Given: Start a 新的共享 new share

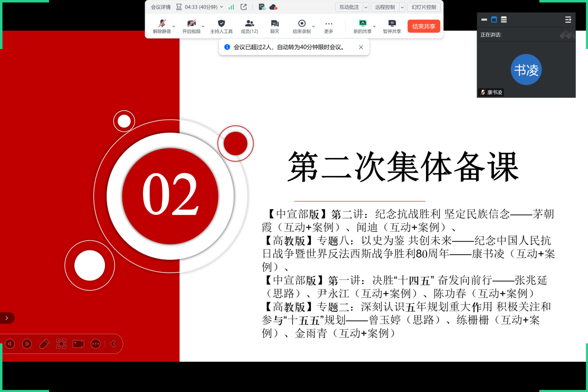Looking at the screenshot, I should [x=362, y=24].
